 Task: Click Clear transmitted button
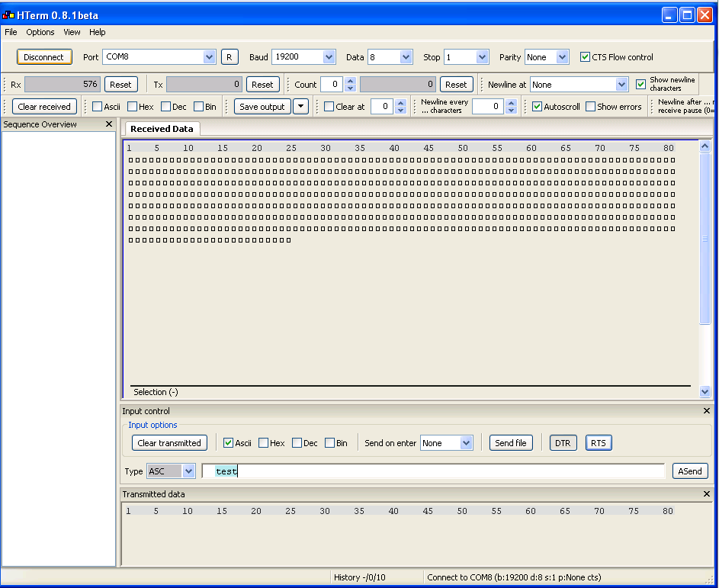[x=169, y=442]
